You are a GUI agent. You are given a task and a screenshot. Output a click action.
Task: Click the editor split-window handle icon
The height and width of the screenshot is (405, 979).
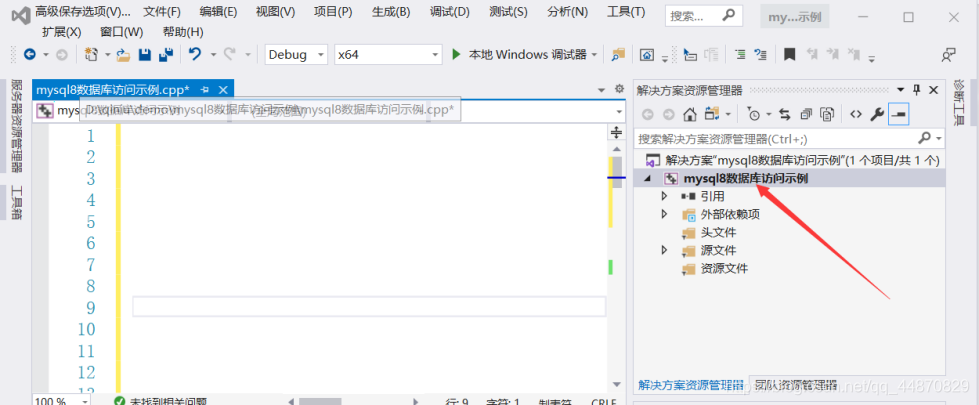[x=616, y=132]
